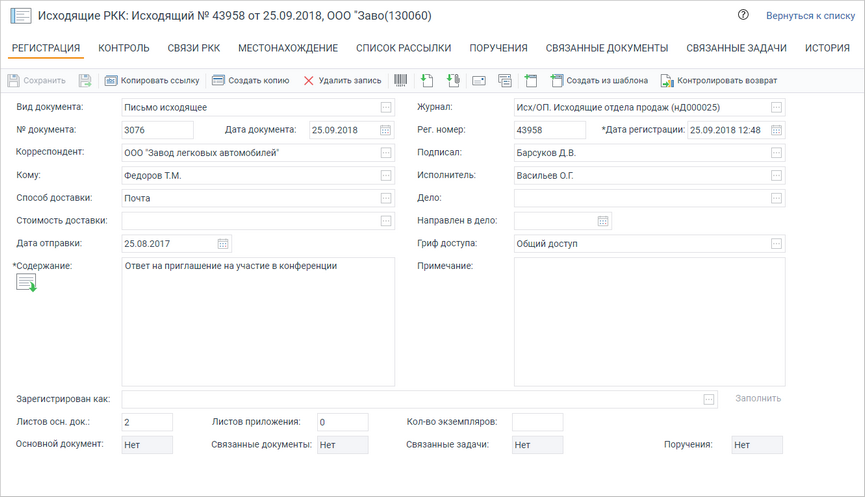865x497 pixels.
Task: Open the Вид документа selection ellipsis
Action: (x=386, y=108)
